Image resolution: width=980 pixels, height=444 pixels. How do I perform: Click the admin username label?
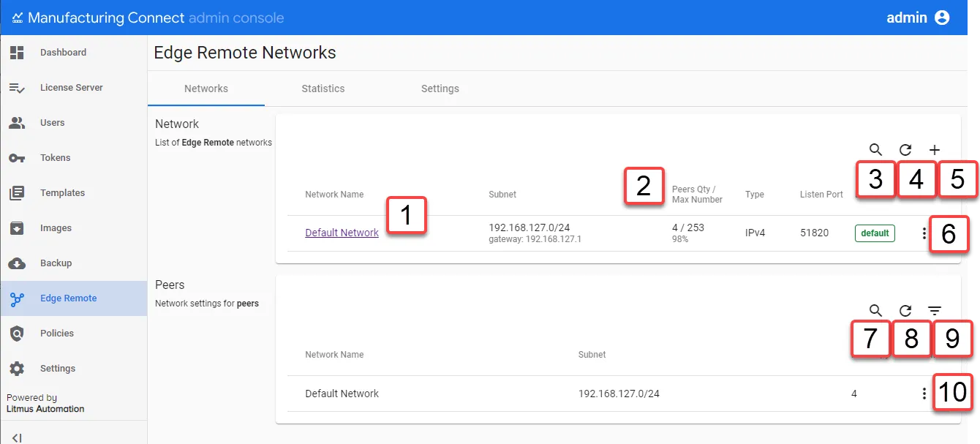[907, 18]
